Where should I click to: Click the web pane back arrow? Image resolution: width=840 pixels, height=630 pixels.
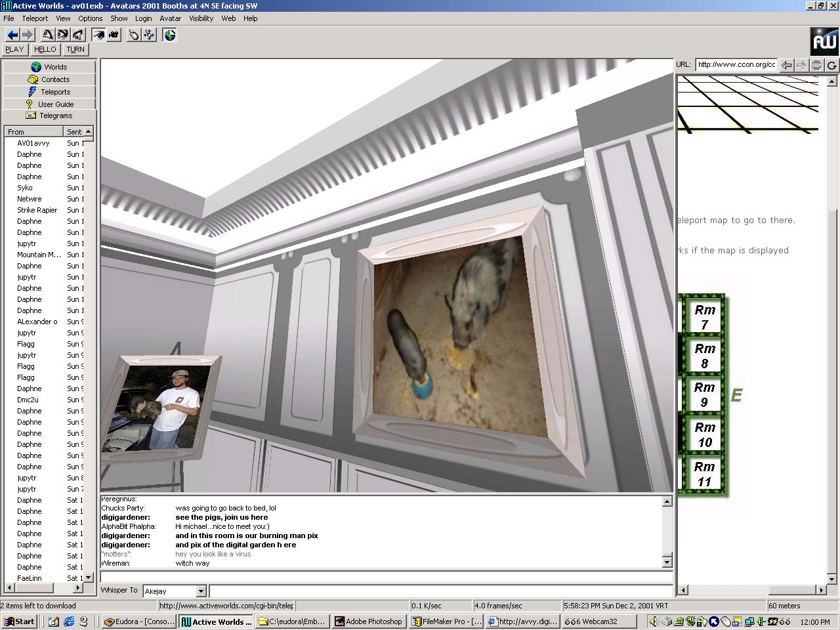[786, 65]
